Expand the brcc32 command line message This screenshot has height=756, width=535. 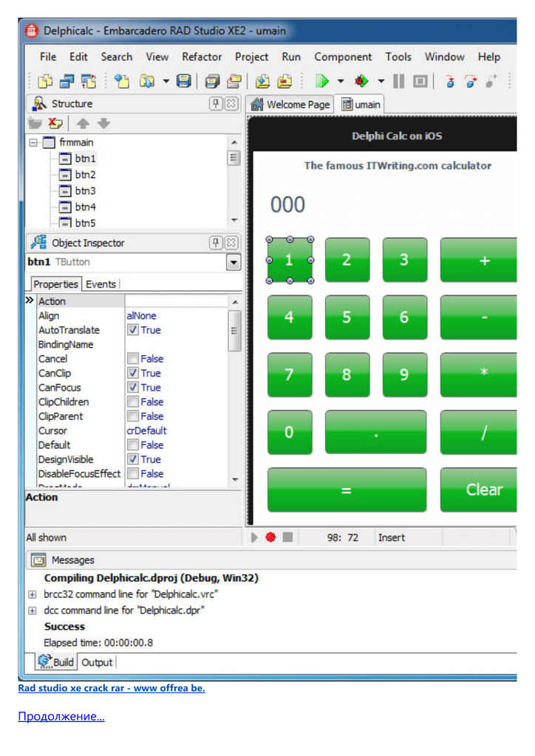[32, 594]
